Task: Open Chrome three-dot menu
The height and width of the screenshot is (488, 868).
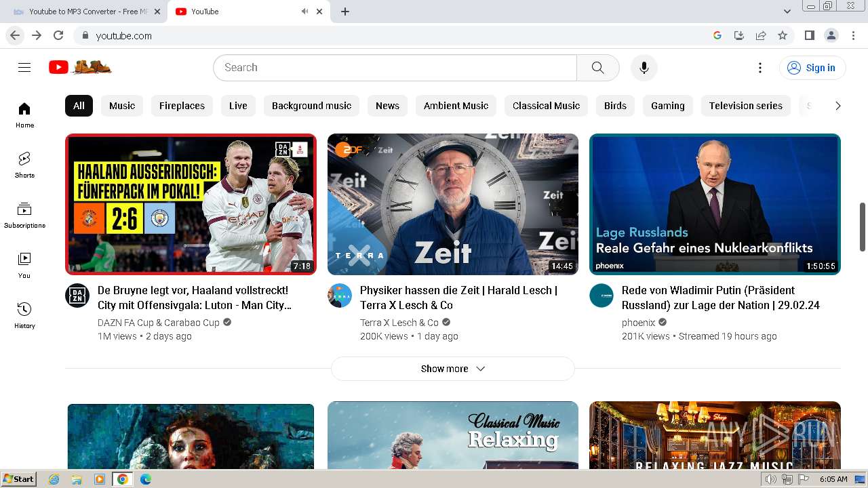Action: click(x=852, y=35)
